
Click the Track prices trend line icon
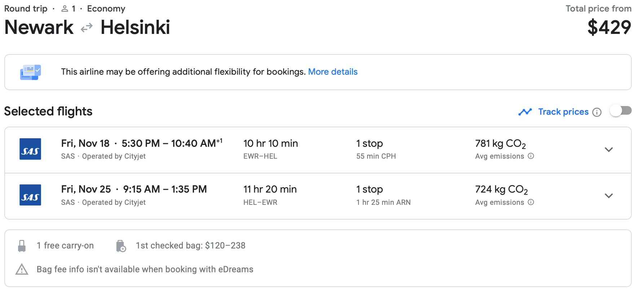tap(525, 112)
